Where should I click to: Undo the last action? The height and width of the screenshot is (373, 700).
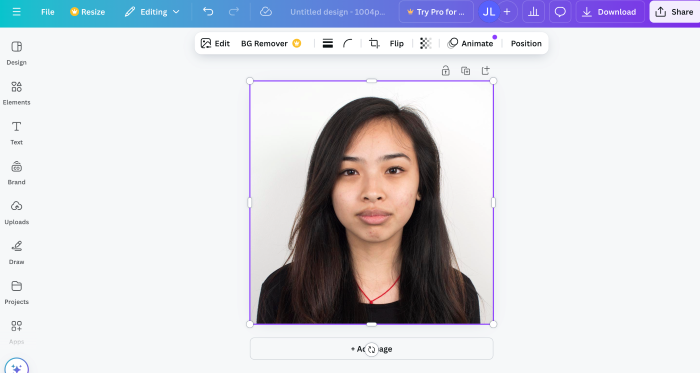click(x=208, y=12)
